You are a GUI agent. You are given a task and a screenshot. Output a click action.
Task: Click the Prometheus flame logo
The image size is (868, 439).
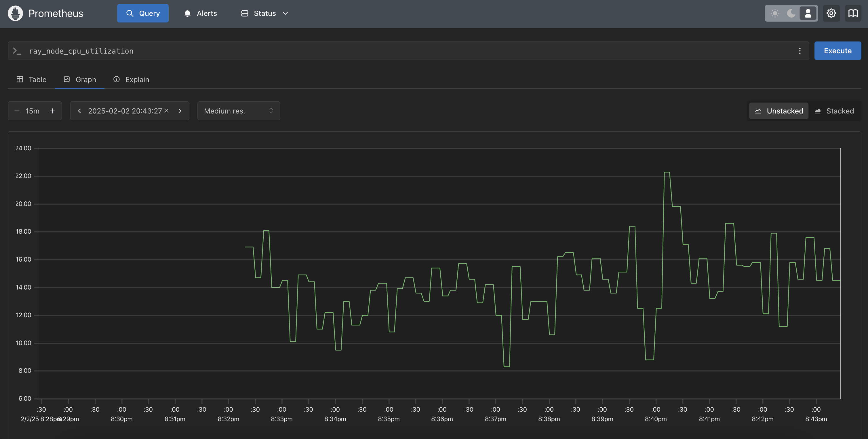[x=15, y=14]
